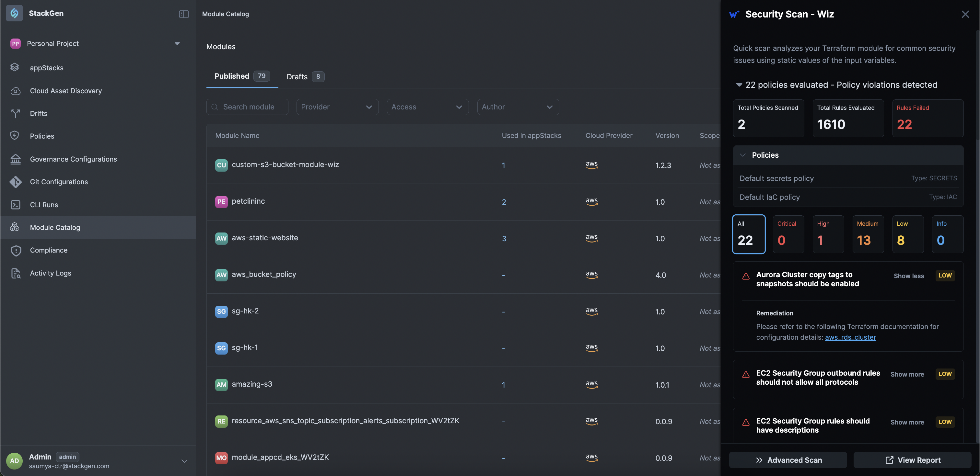The height and width of the screenshot is (476, 980).
Task: Collapse the Policies section chevron
Action: pyautogui.click(x=742, y=155)
